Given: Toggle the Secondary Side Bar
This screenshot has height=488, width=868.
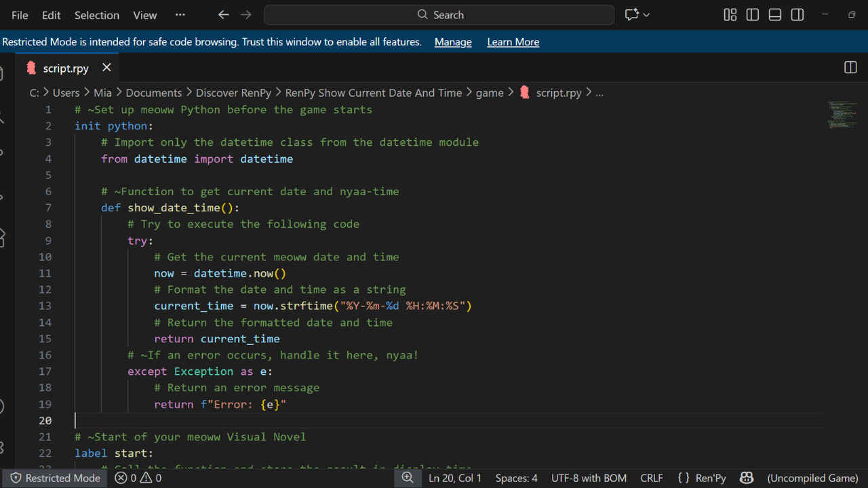Looking at the screenshot, I should 797,15.
